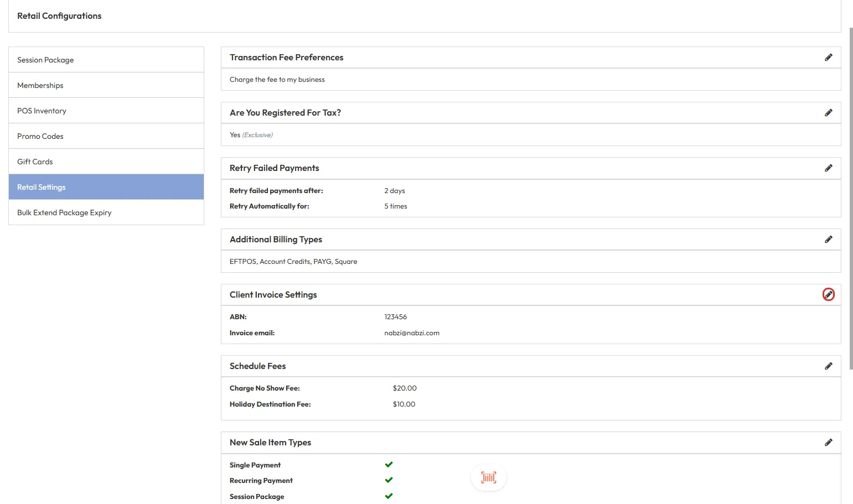Go to Memberships configuration

coord(40,85)
